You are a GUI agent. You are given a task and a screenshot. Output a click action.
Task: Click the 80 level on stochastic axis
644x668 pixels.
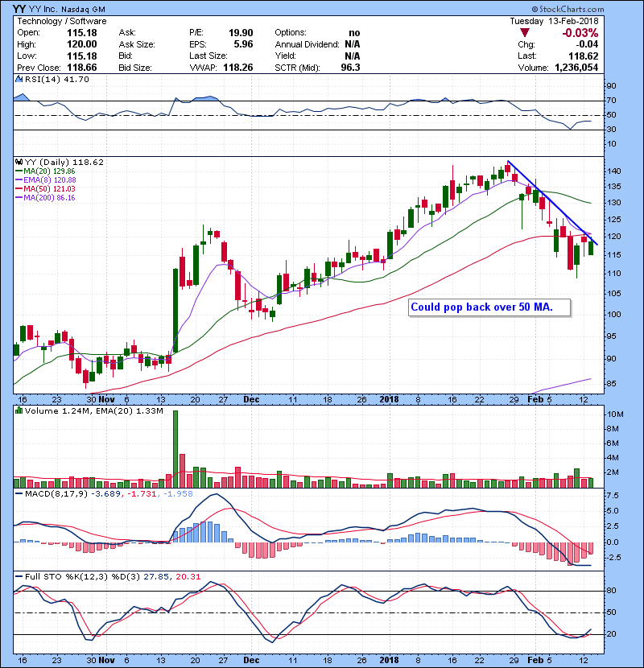611,591
